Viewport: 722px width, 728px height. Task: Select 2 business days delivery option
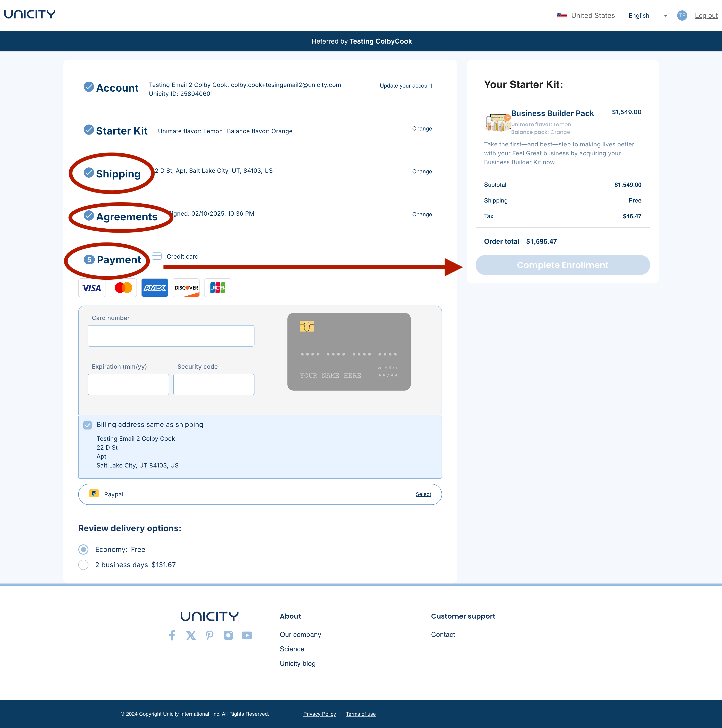(x=83, y=565)
